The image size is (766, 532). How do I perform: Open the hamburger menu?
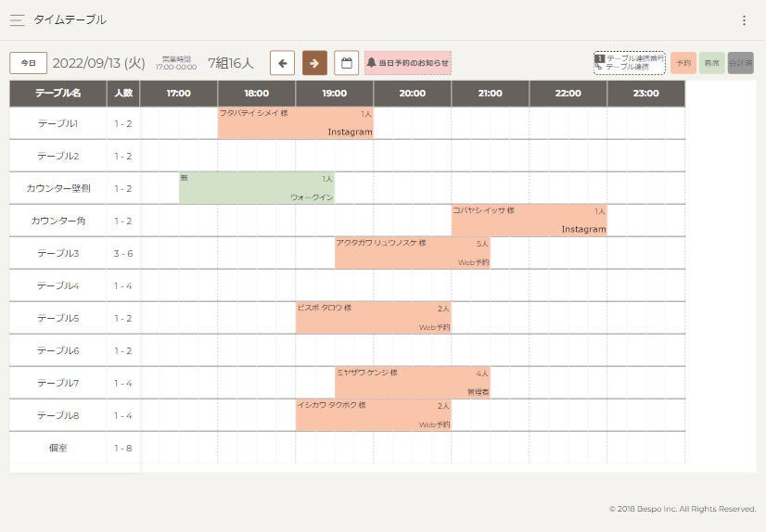pos(17,20)
